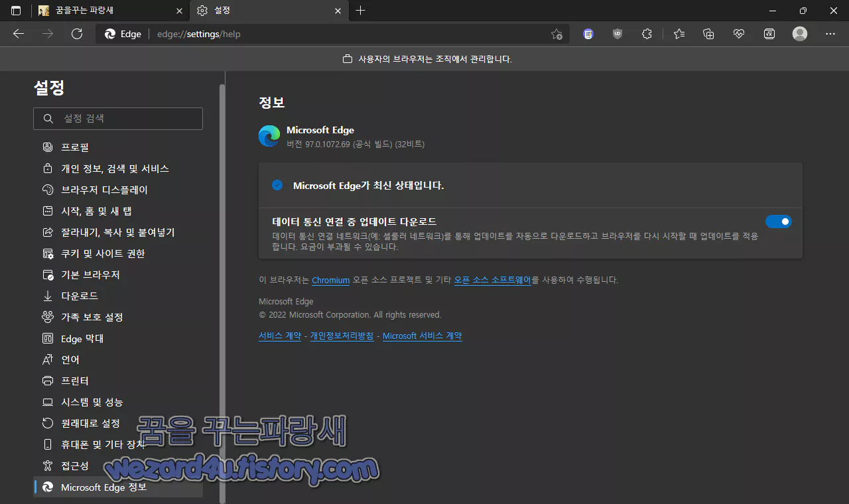Screen dimensions: 849x504
Task: Open the Favorites list icon
Action: click(x=679, y=34)
